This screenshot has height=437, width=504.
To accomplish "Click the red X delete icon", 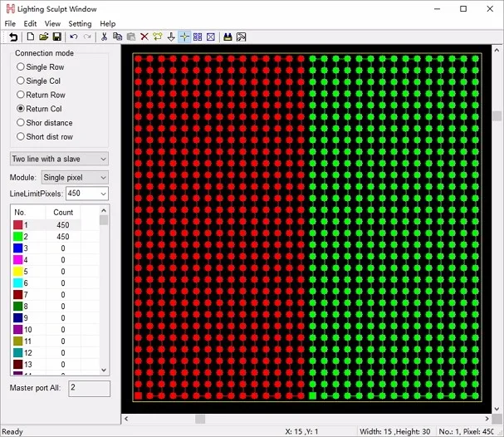I will click(144, 37).
